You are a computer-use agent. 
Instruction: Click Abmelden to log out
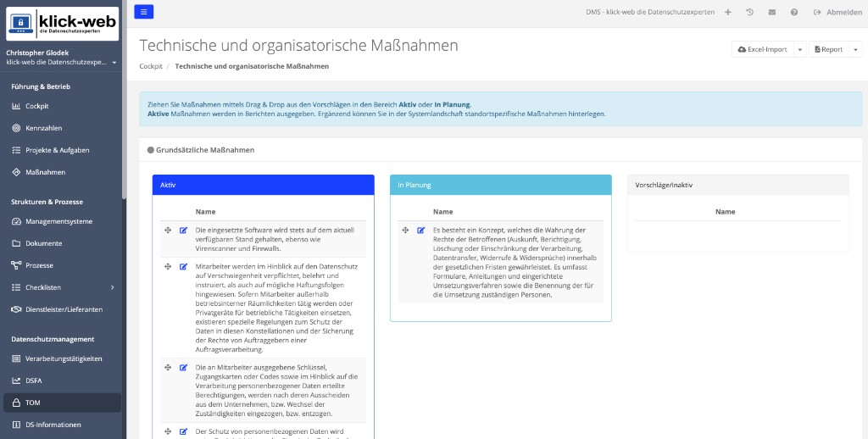click(837, 12)
